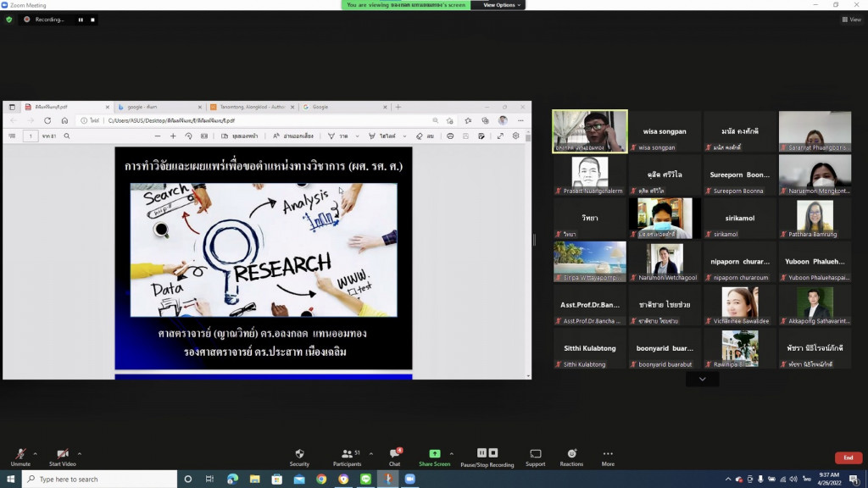Switch to the View layout menu
868x488 pixels.
click(x=850, y=19)
